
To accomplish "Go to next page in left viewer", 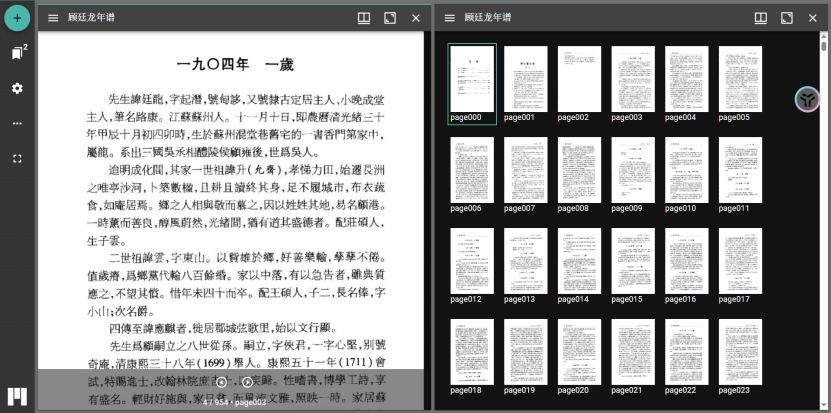I will pos(248,381).
